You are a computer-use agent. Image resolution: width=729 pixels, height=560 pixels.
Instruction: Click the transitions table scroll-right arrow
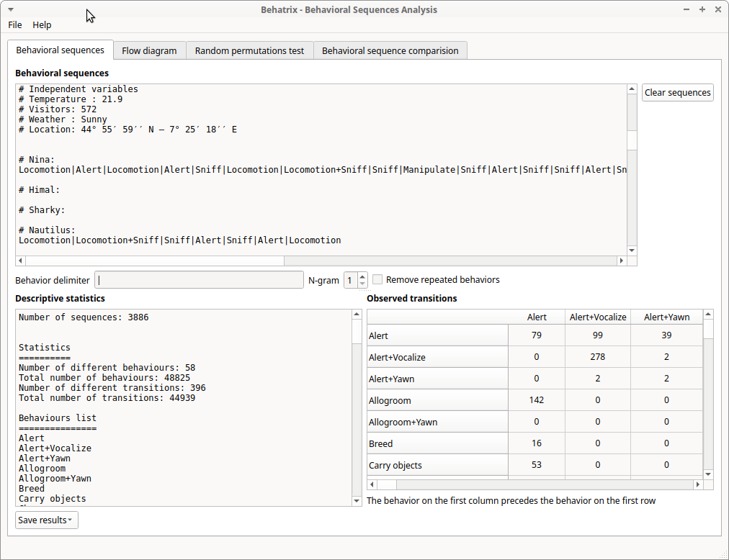[698, 484]
